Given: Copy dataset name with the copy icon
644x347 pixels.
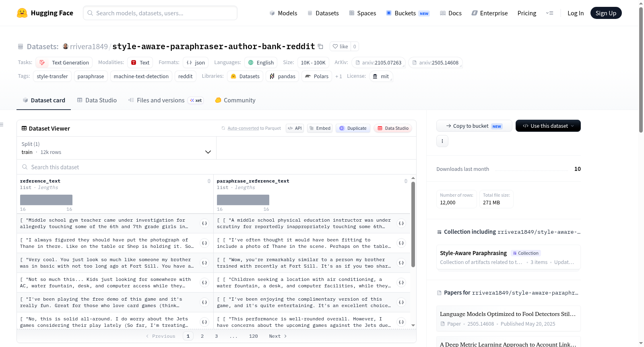Looking at the screenshot, I should click(320, 46).
